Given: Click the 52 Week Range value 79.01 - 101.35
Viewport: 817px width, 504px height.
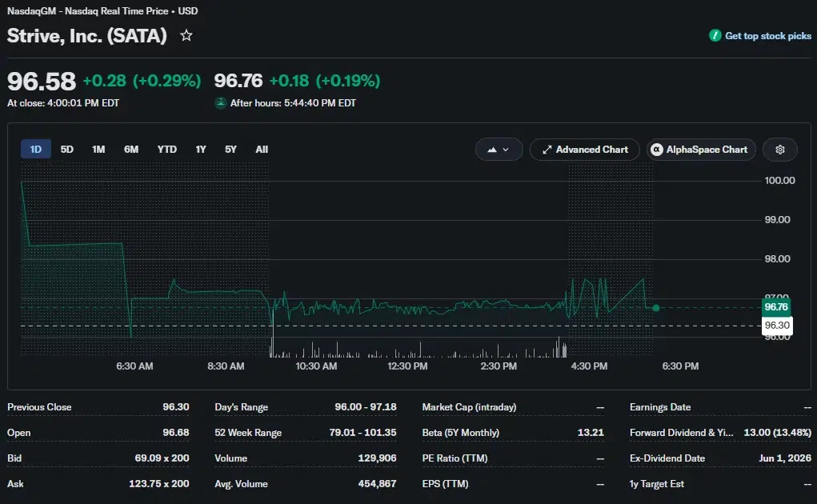Looking at the screenshot, I should click(362, 432).
